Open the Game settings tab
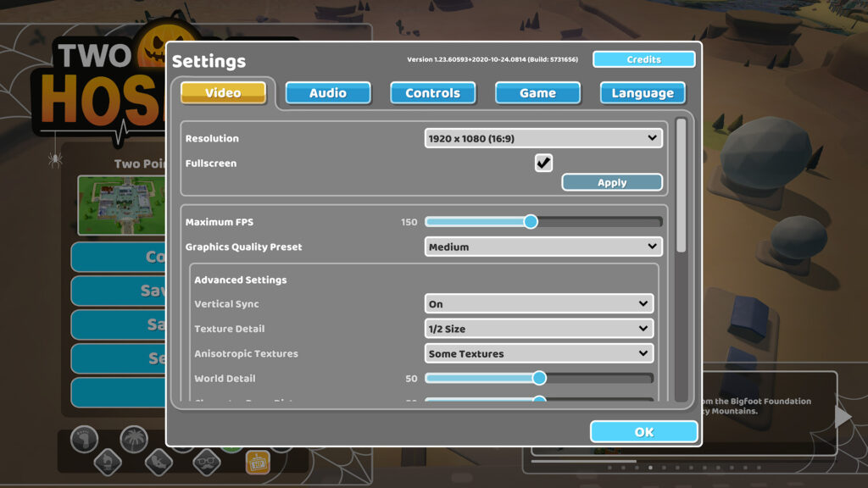Viewport: 868px width, 488px height. pos(537,93)
